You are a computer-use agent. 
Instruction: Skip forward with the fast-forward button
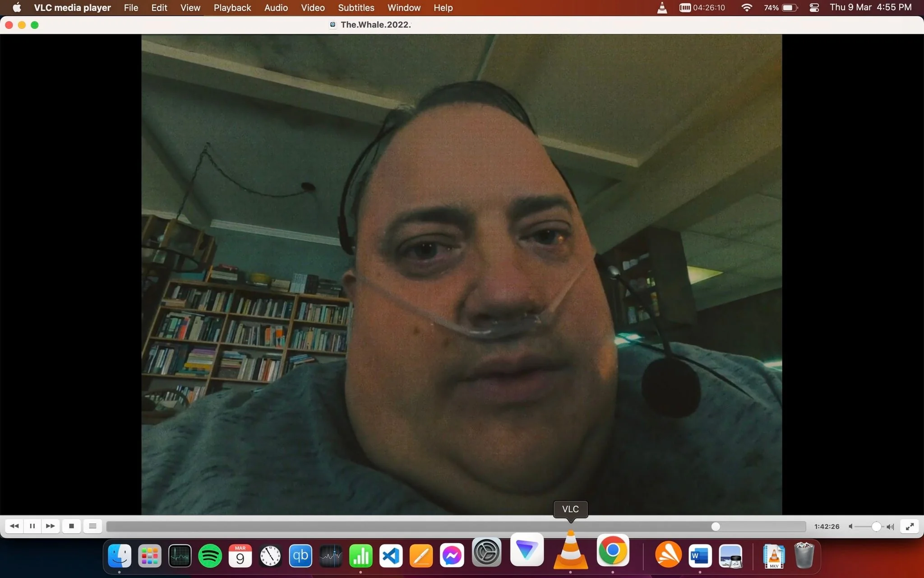tap(51, 526)
